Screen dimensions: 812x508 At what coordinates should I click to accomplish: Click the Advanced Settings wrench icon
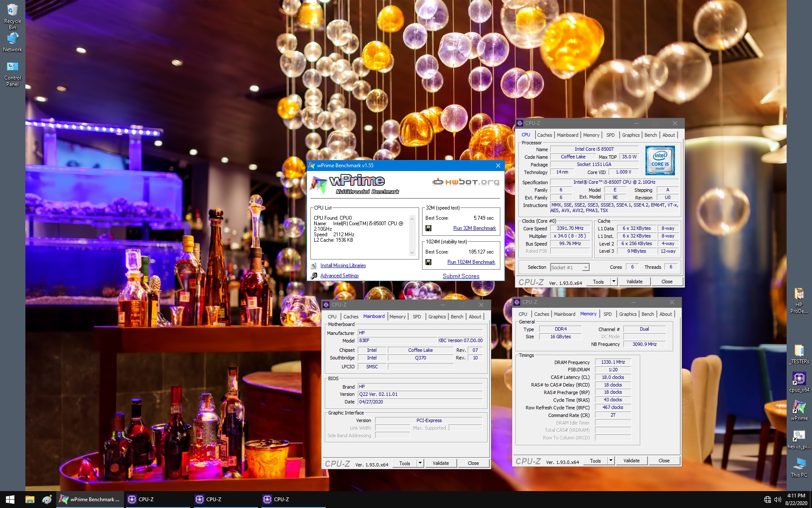coord(314,276)
